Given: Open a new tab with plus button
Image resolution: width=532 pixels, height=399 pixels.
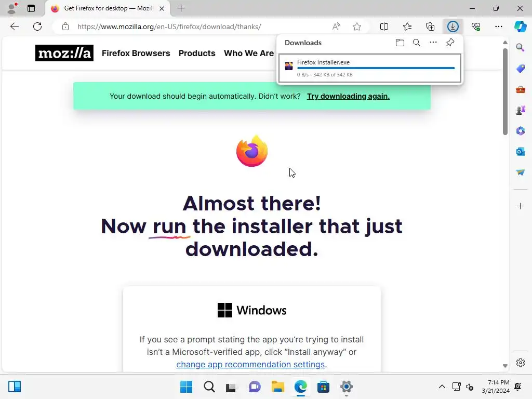Looking at the screenshot, I should [x=181, y=8].
